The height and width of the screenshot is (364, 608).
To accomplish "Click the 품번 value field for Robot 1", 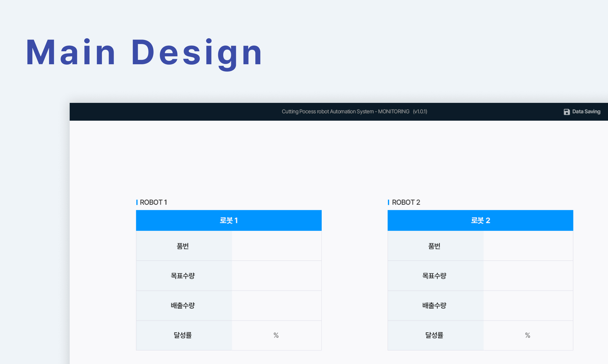I will tap(276, 246).
